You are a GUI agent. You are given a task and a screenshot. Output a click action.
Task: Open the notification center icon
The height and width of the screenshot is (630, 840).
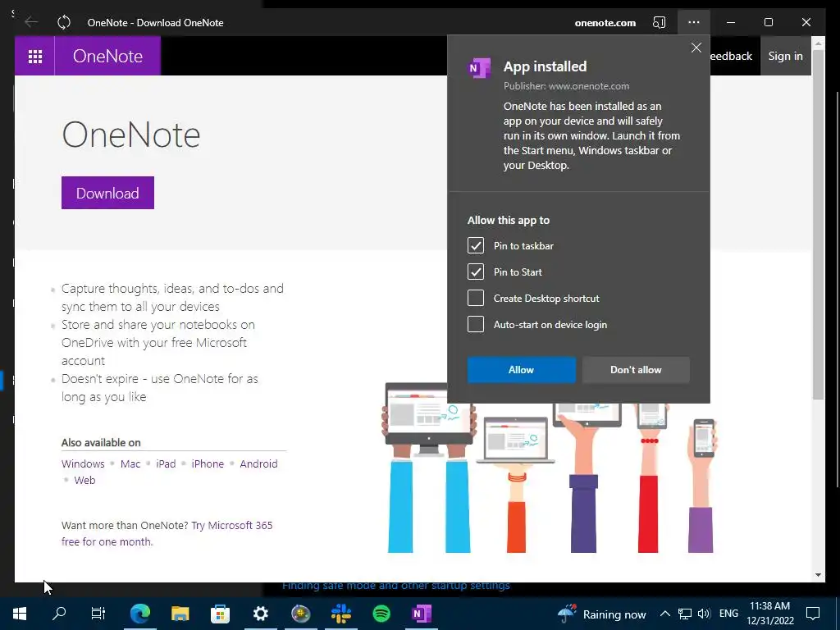(x=813, y=614)
